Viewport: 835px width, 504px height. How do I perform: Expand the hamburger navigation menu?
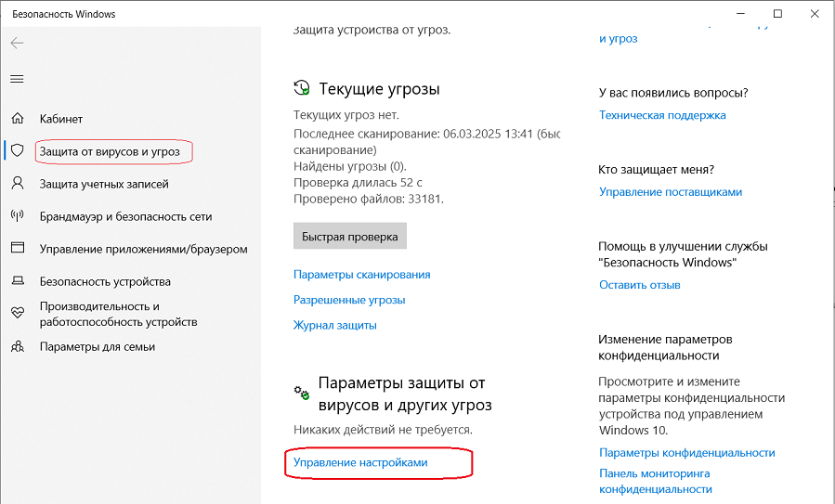pos(17,79)
